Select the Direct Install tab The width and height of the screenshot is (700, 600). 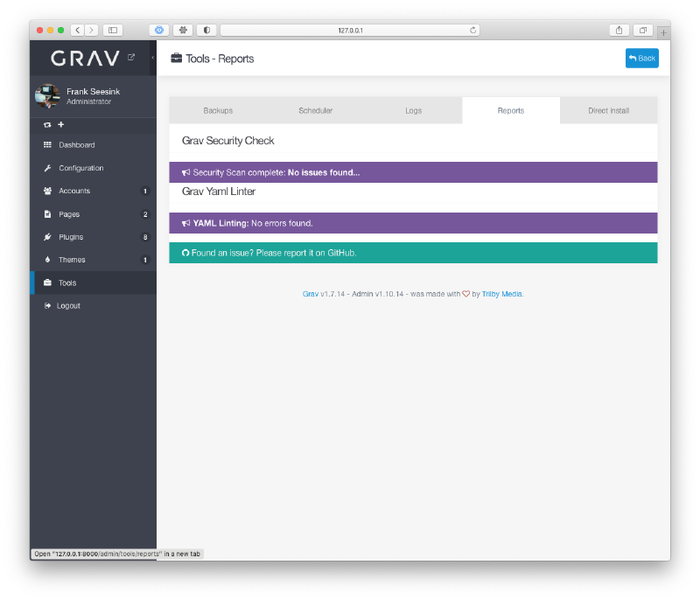coord(608,110)
